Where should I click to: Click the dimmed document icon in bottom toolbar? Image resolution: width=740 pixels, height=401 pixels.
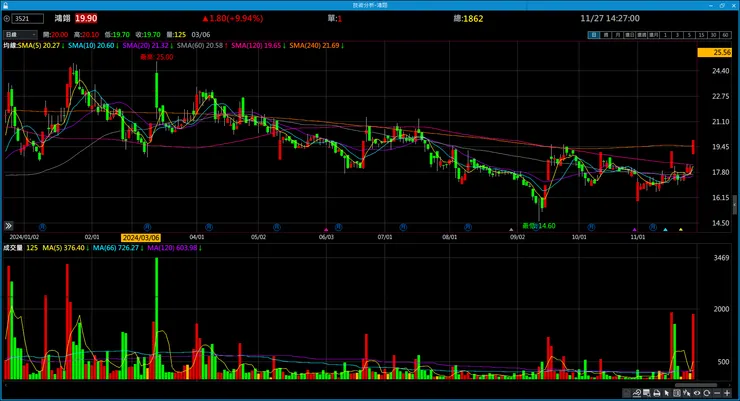pyautogui.click(x=627, y=393)
